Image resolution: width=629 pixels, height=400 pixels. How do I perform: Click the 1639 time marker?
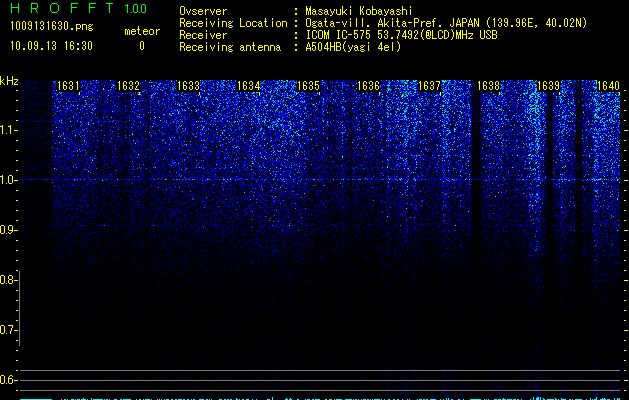(548, 86)
